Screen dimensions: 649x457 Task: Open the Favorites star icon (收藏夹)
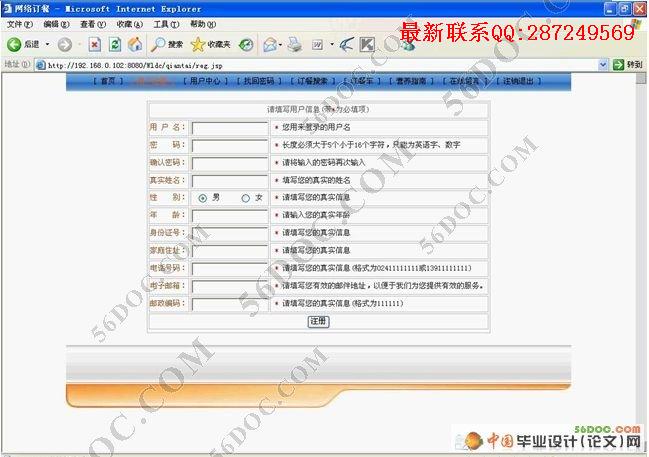198,44
